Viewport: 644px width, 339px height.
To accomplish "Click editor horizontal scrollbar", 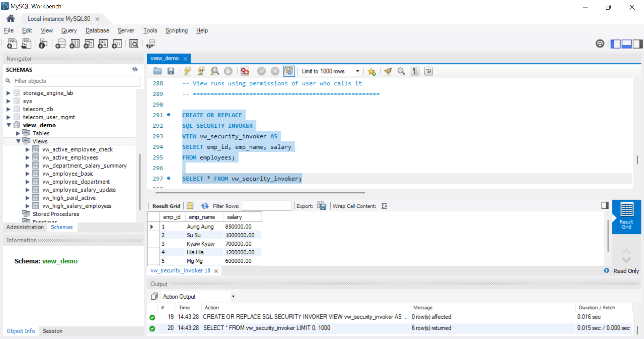I will (260, 193).
